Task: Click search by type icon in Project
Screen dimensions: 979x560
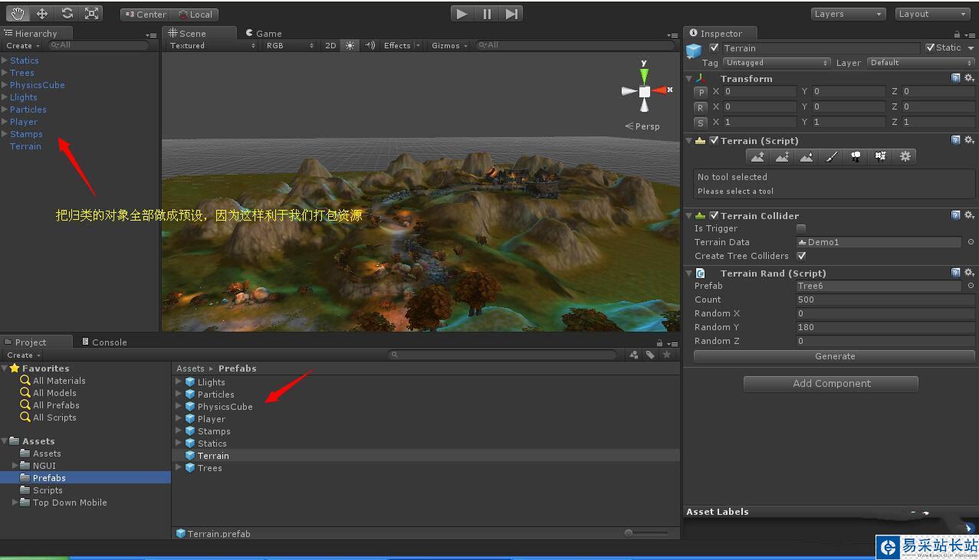Action: tap(634, 355)
